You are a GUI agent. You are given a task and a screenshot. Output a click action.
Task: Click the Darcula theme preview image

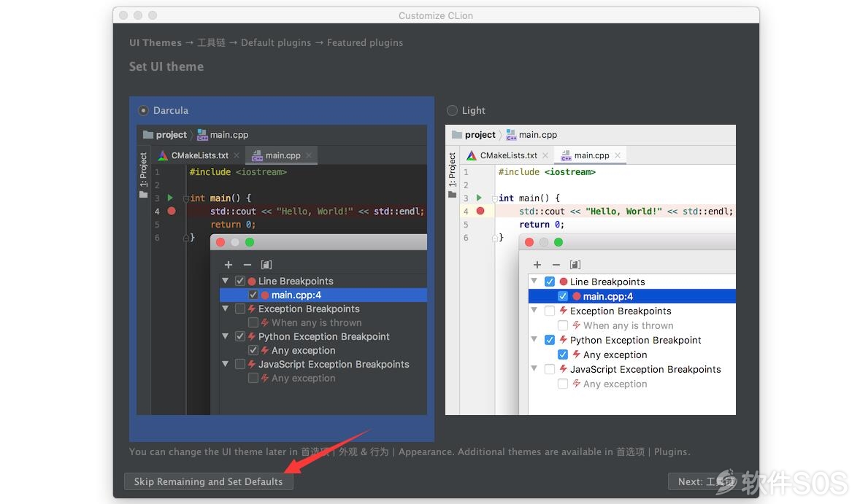tap(282, 270)
